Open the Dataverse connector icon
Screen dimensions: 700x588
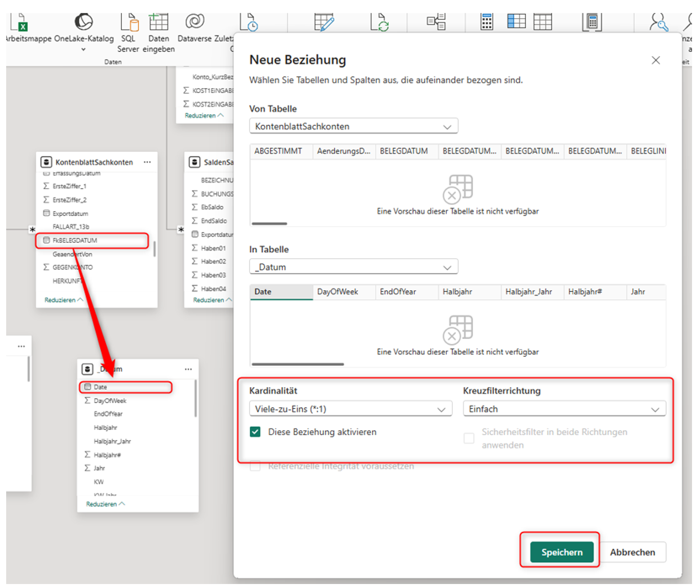(195, 22)
